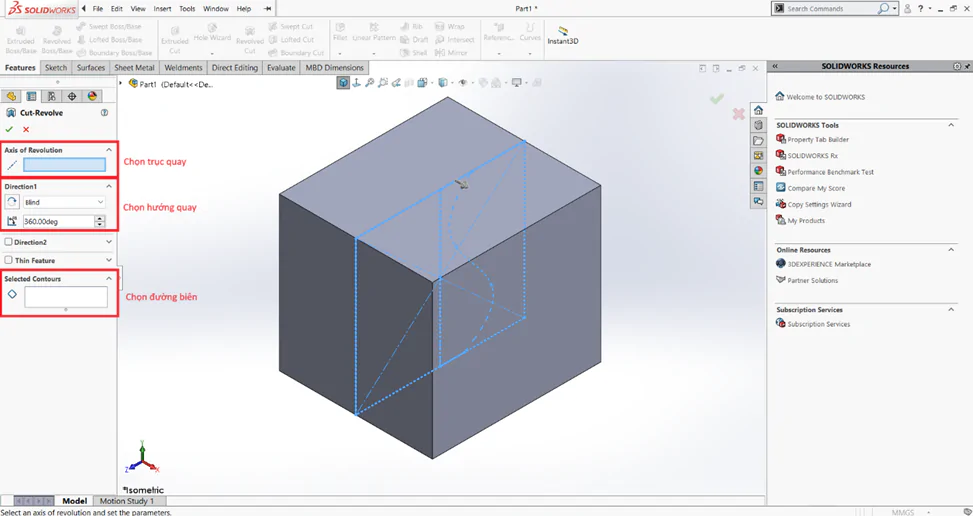The width and height of the screenshot is (973, 516).
Task: Click the Instant3D toolbar button
Action: pos(563,35)
